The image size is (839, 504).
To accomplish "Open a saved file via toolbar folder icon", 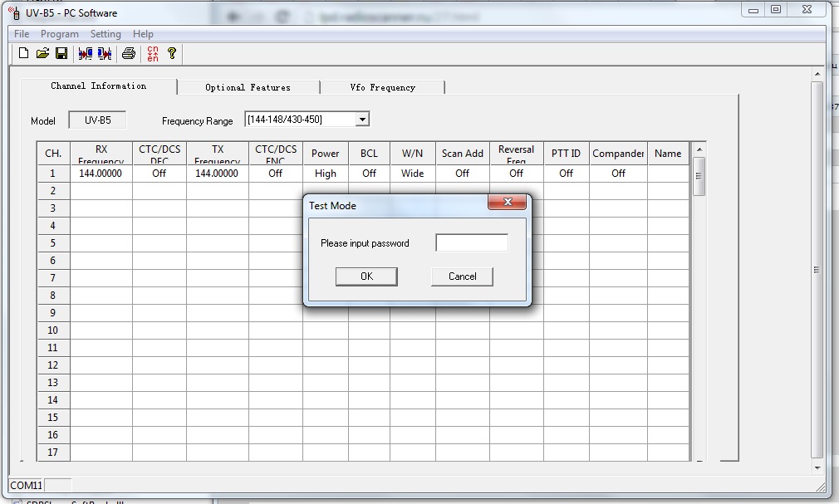I will pyautogui.click(x=42, y=53).
